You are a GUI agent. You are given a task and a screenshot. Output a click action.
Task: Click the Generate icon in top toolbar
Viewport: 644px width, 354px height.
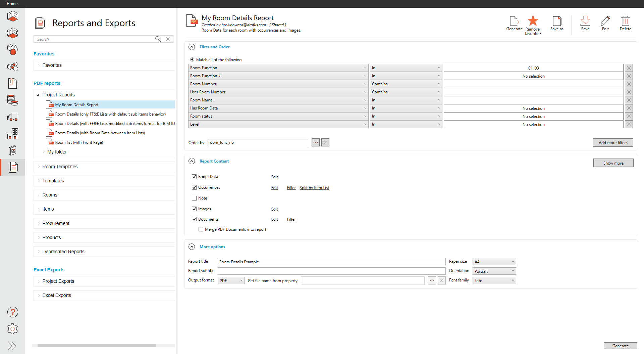[514, 21]
